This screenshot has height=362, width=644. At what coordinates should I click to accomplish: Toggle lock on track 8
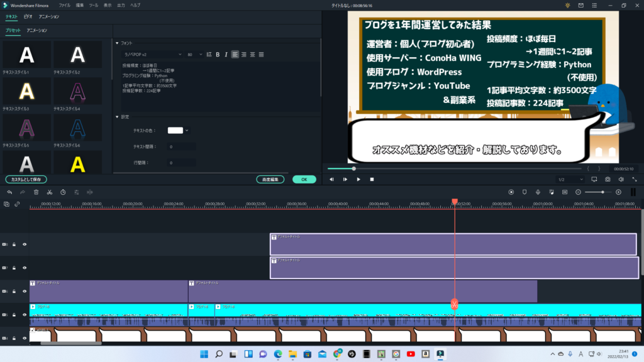[x=14, y=244]
